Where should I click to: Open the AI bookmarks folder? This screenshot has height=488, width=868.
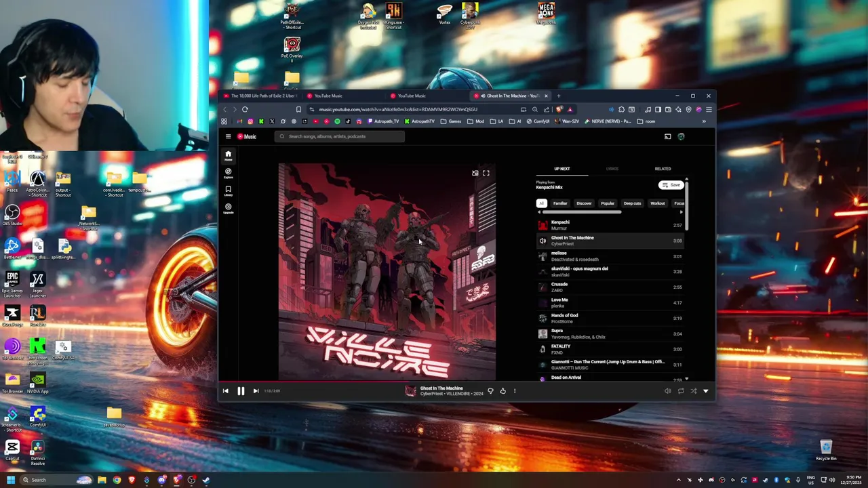coord(515,121)
